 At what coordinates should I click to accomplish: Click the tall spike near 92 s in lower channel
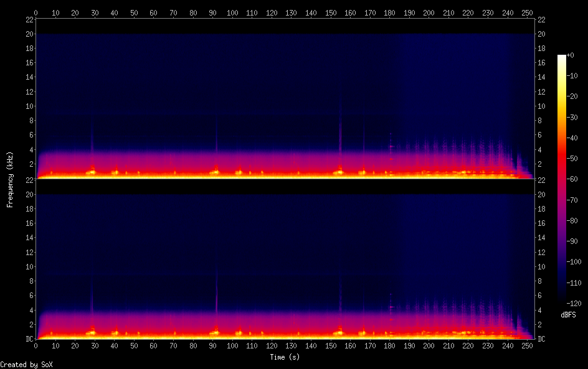pyautogui.click(x=217, y=292)
